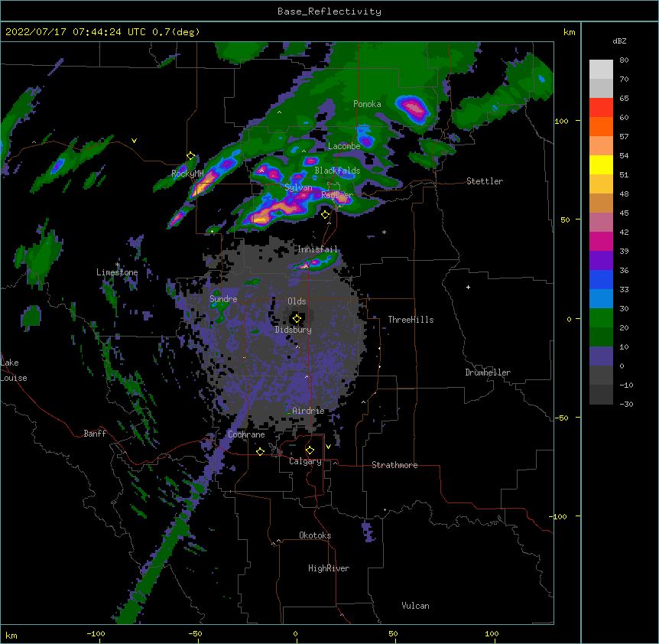
Task: Select the light gray 70–80 dBZ legend swatch
Action: pos(601,69)
